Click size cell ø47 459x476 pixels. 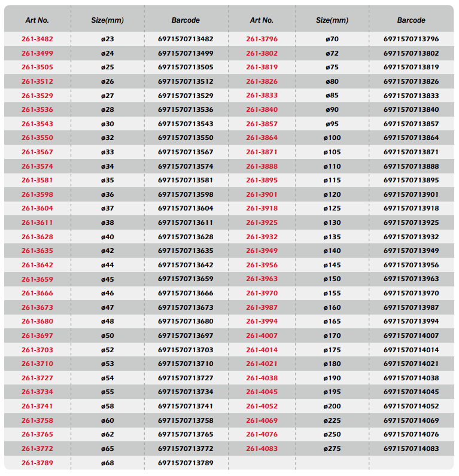(x=108, y=307)
